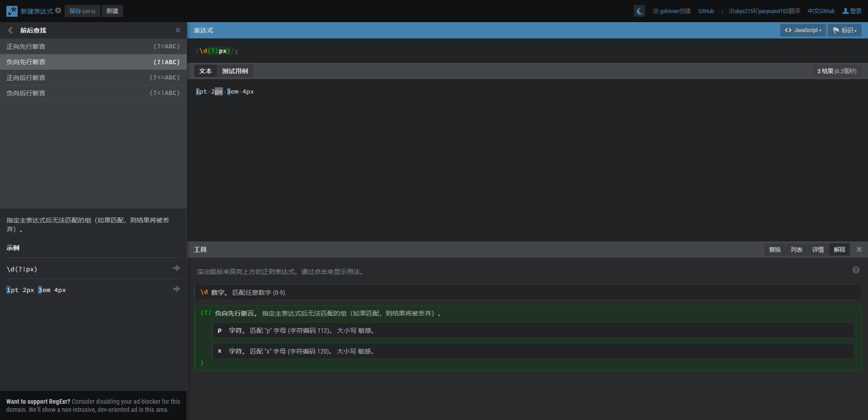Switch to the 文本 tab

206,71
